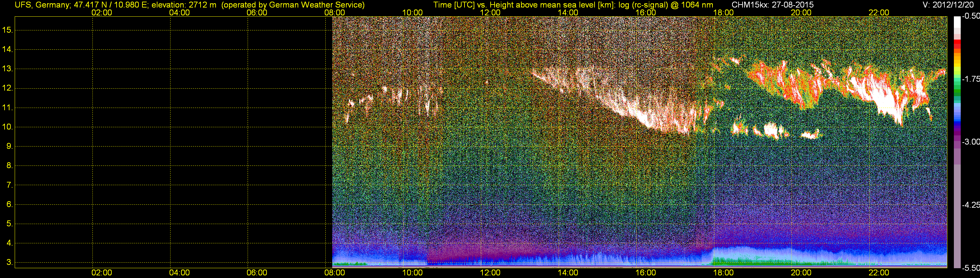Click the '-1.75' color scale value
980x278 pixels.
tap(971, 79)
